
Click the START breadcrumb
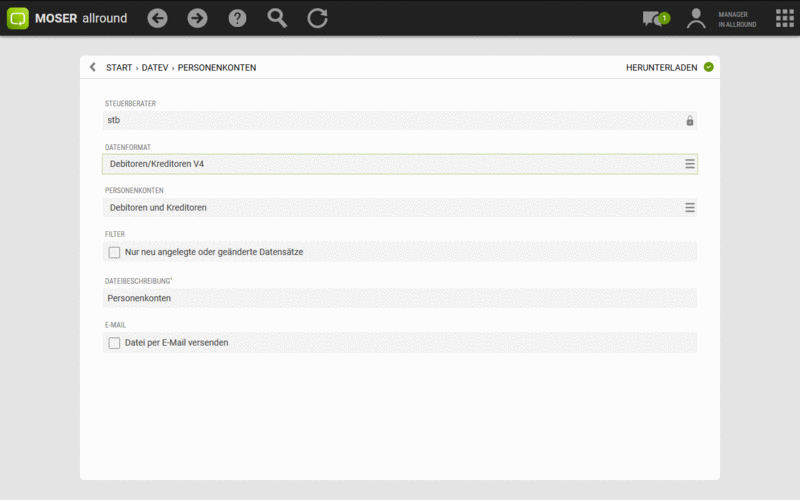point(119,67)
